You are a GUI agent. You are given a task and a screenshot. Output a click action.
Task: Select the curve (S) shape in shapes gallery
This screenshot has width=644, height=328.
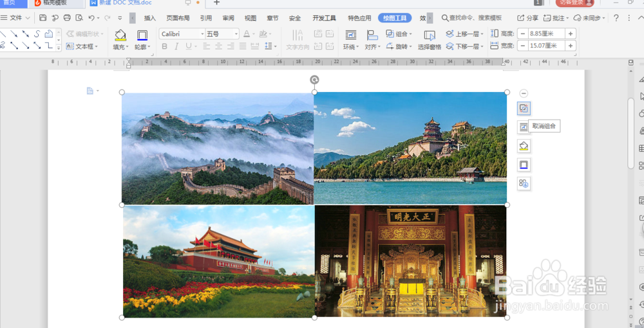37,33
